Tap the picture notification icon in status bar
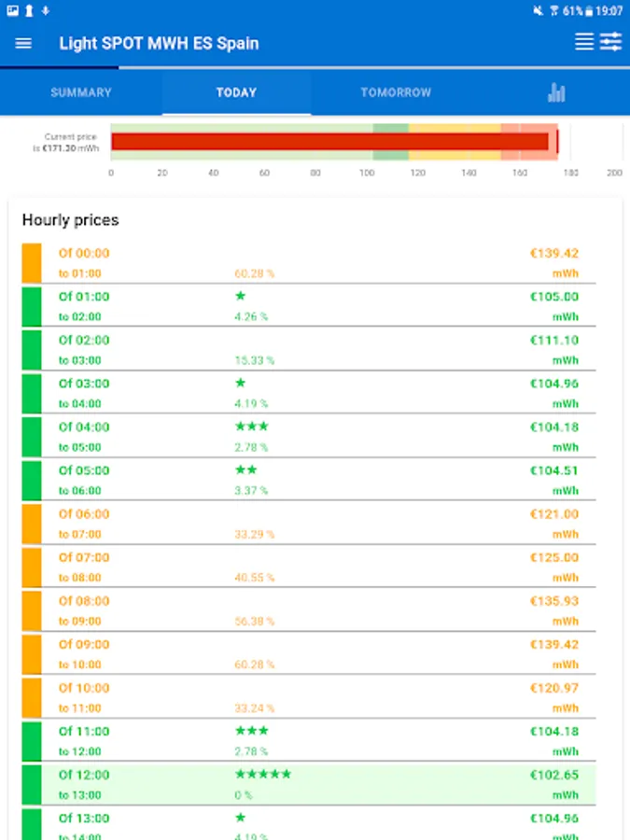Viewport: 630px width, 840px height. (13, 10)
